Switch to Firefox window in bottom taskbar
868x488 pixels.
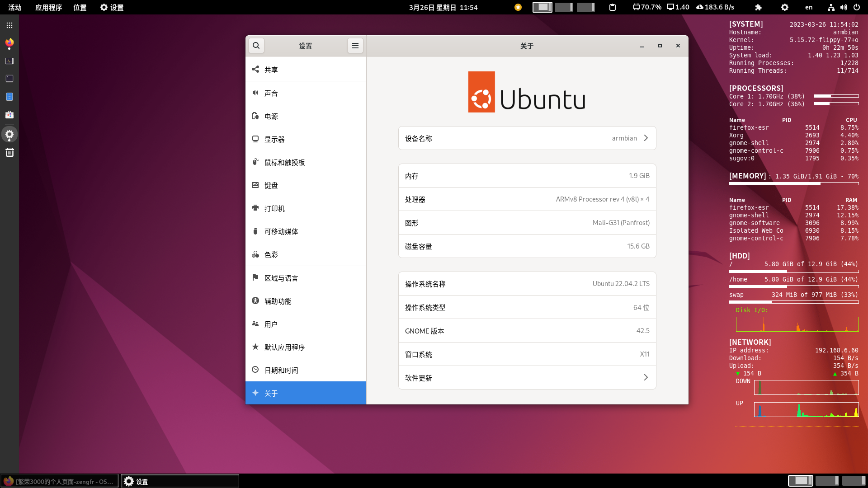(60, 481)
